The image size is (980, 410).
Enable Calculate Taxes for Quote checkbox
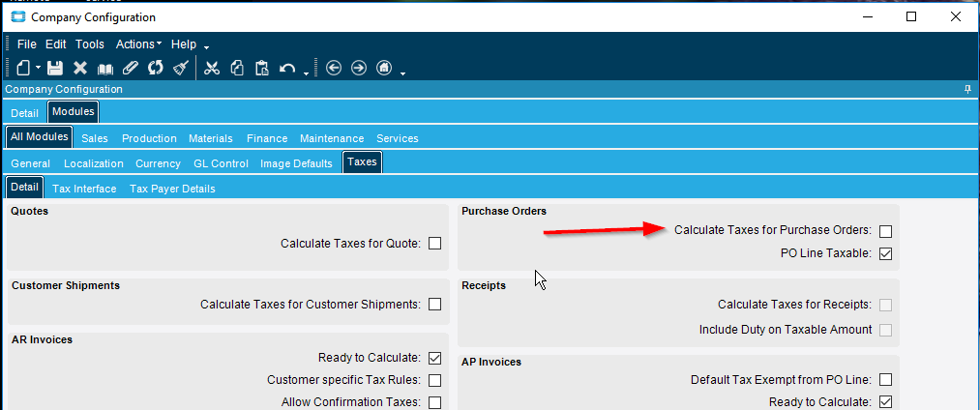click(435, 244)
